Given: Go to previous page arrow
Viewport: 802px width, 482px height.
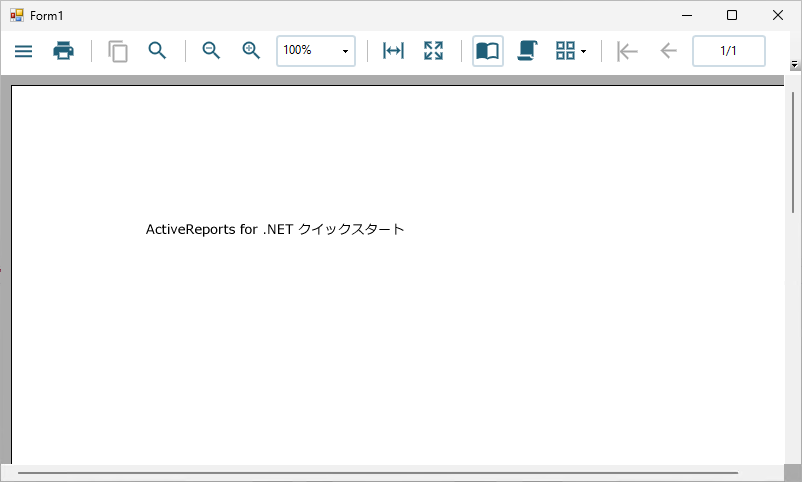Looking at the screenshot, I should tap(669, 51).
